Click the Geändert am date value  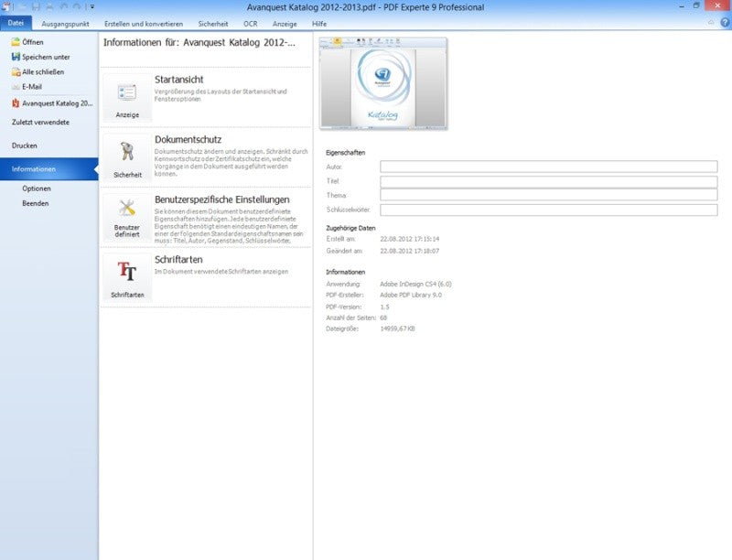tap(409, 251)
